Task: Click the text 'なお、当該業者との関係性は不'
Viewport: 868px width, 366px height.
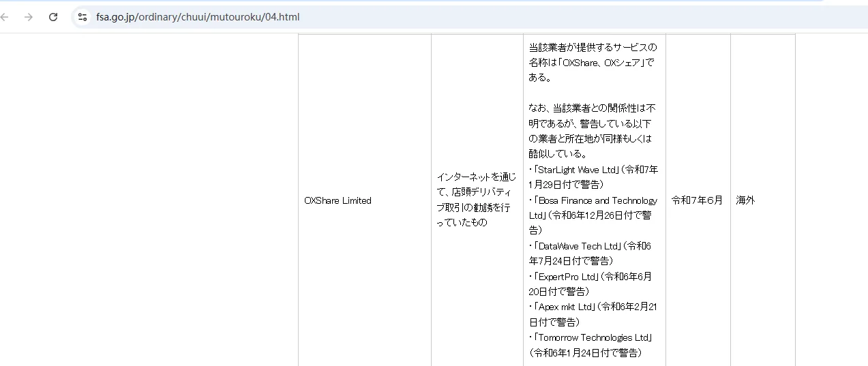Action: 593,108
